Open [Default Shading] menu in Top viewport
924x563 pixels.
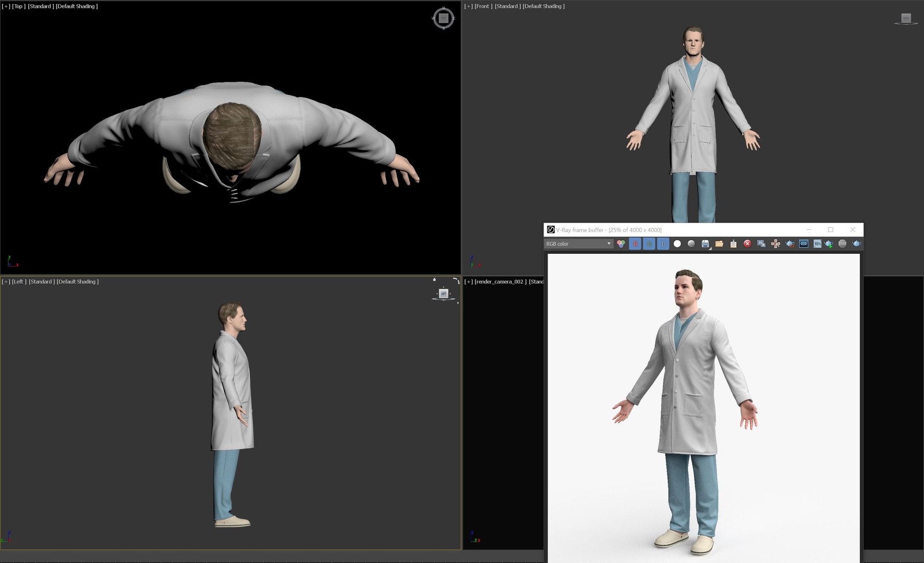tap(77, 6)
